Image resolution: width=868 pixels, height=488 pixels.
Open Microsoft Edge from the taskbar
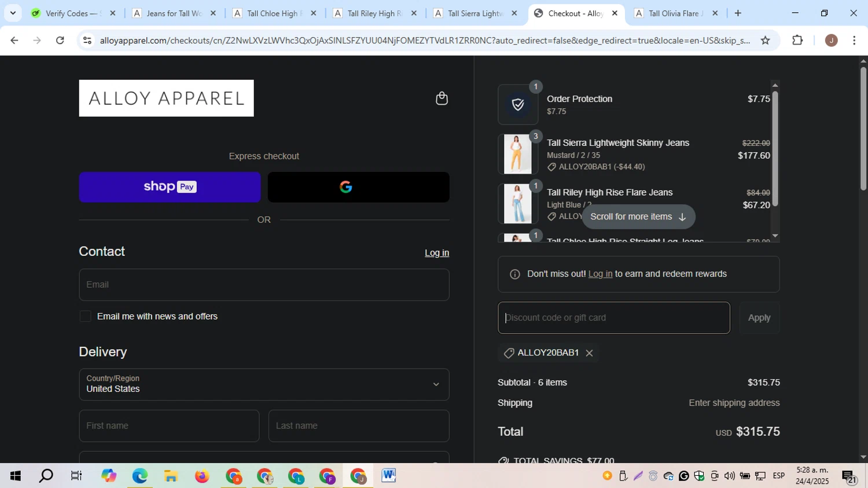[x=140, y=476]
